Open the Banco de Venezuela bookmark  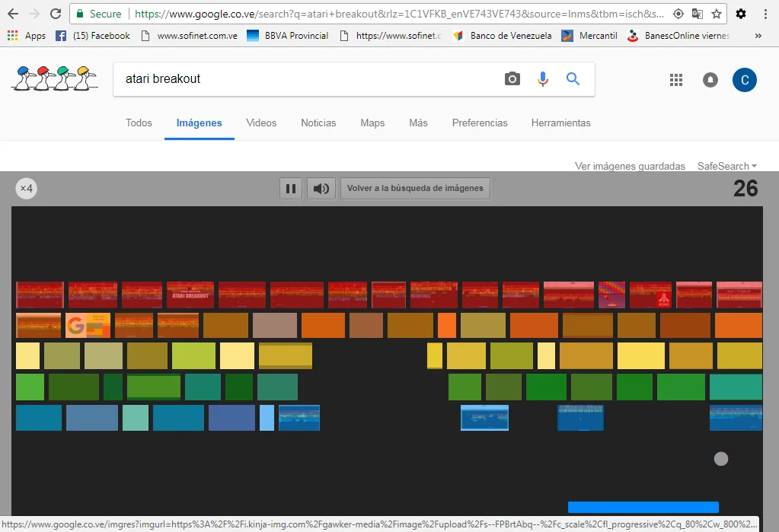pos(503,36)
